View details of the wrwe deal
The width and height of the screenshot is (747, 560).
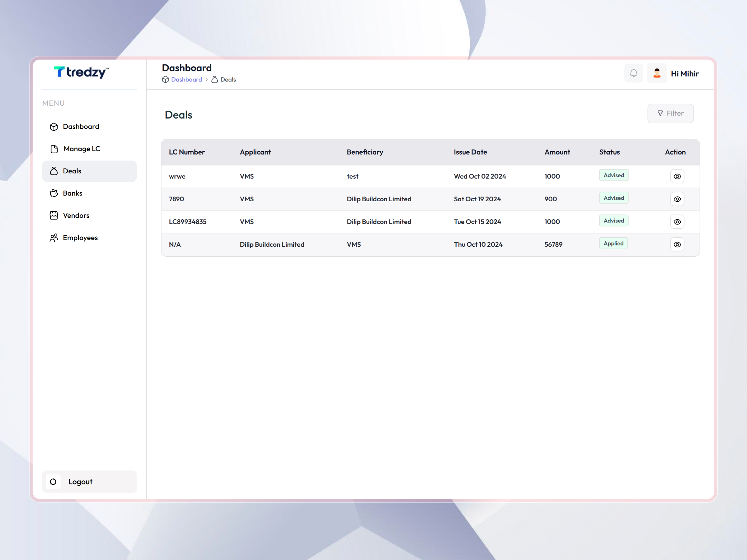tap(677, 176)
